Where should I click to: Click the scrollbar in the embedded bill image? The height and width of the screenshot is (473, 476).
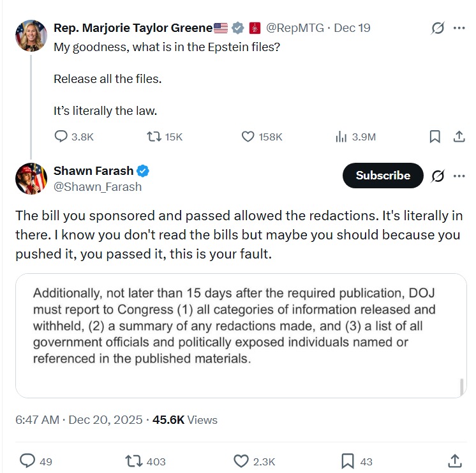point(462,387)
